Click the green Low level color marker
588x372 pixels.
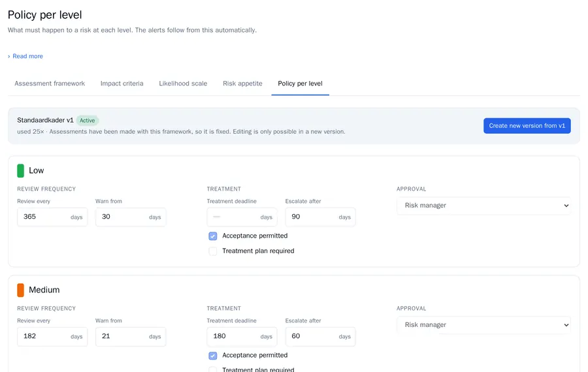coord(21,170)
